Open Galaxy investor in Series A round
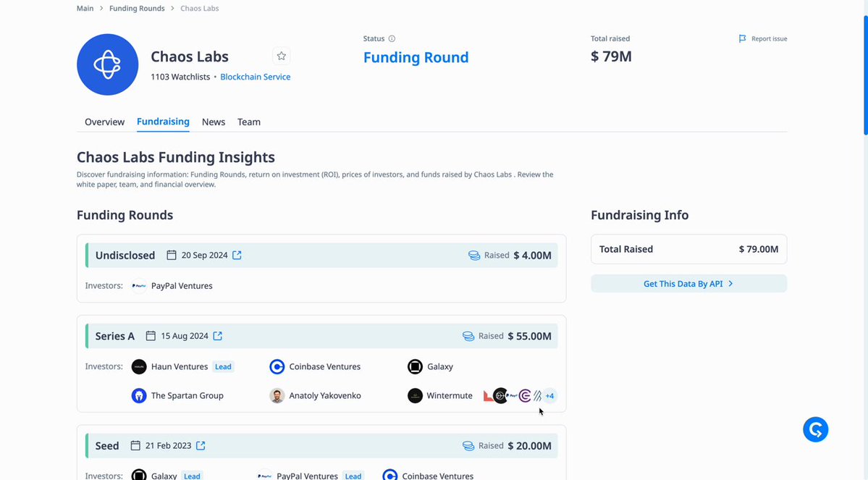Viewport: 868px width, 480px height. point(440,366)
